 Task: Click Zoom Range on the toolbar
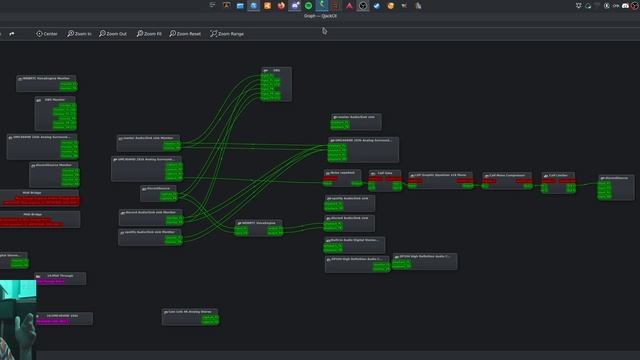(227, 34)
